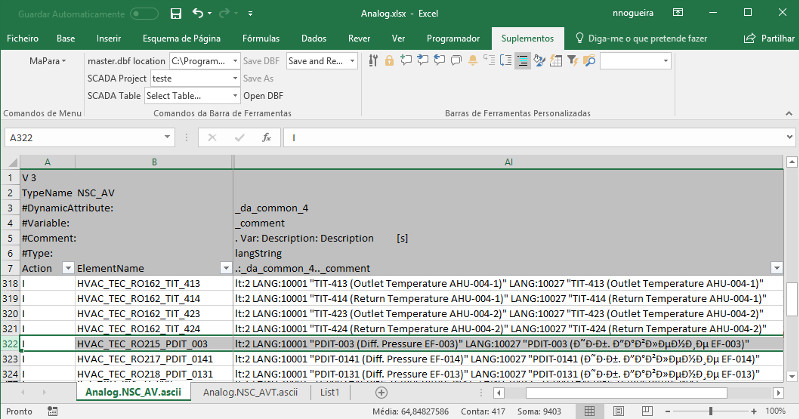Click the Undo arrow in title bar
This screenshot has height=419, width=799.
[x=198, y=14]
